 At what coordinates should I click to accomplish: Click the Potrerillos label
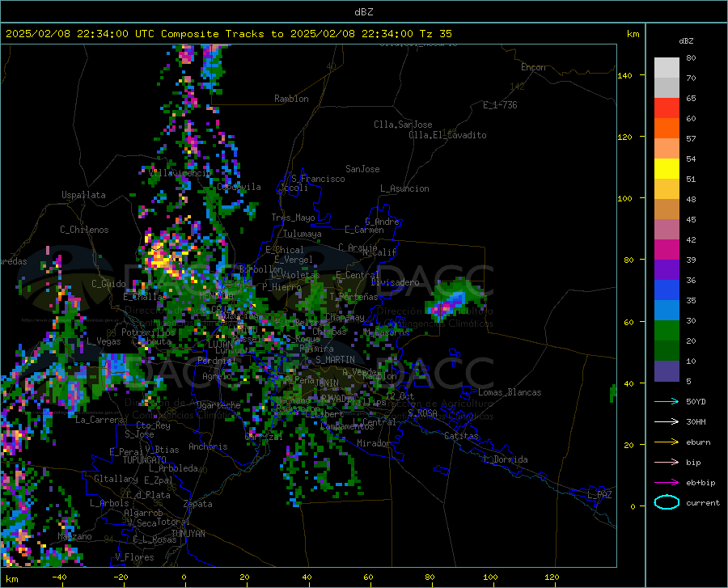[x=148, y=332]
